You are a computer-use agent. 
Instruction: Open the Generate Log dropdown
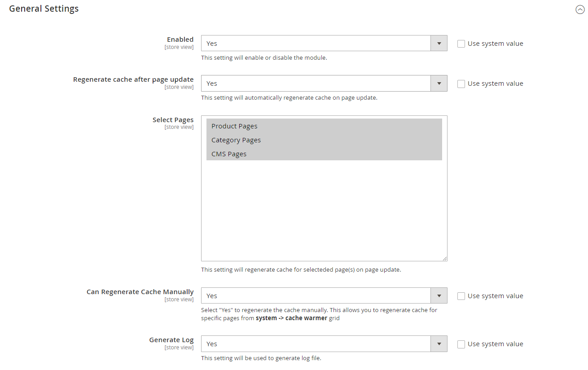324,344
